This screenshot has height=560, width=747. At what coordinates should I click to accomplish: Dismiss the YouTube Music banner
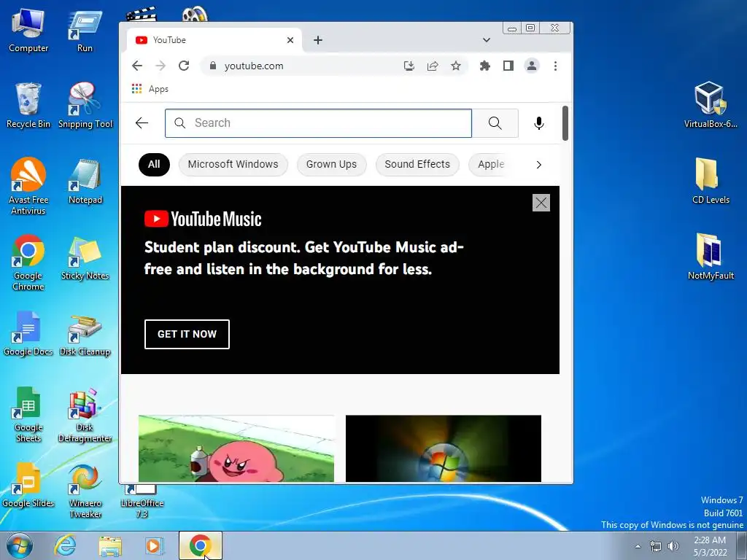(541, 203)
